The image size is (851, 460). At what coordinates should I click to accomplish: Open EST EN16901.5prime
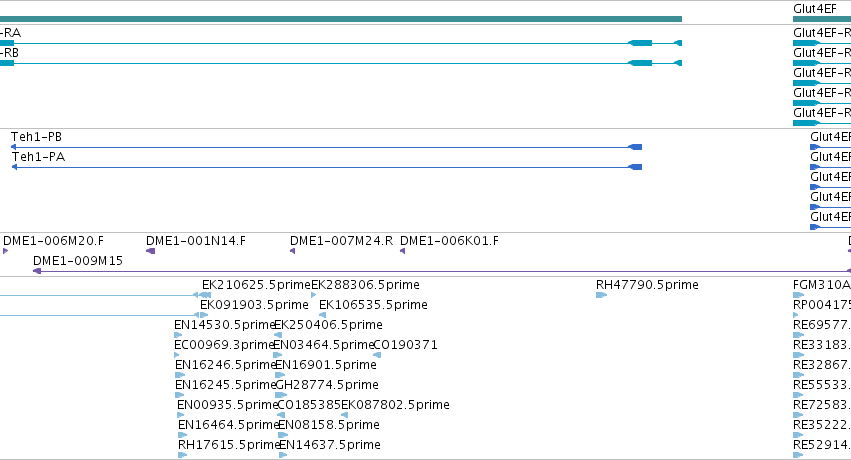tap(326, 365)
